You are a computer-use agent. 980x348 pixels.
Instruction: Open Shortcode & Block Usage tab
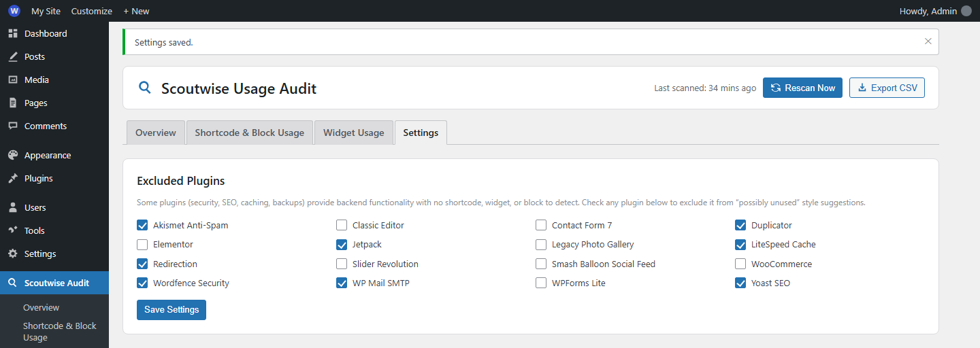pos(250,133)
